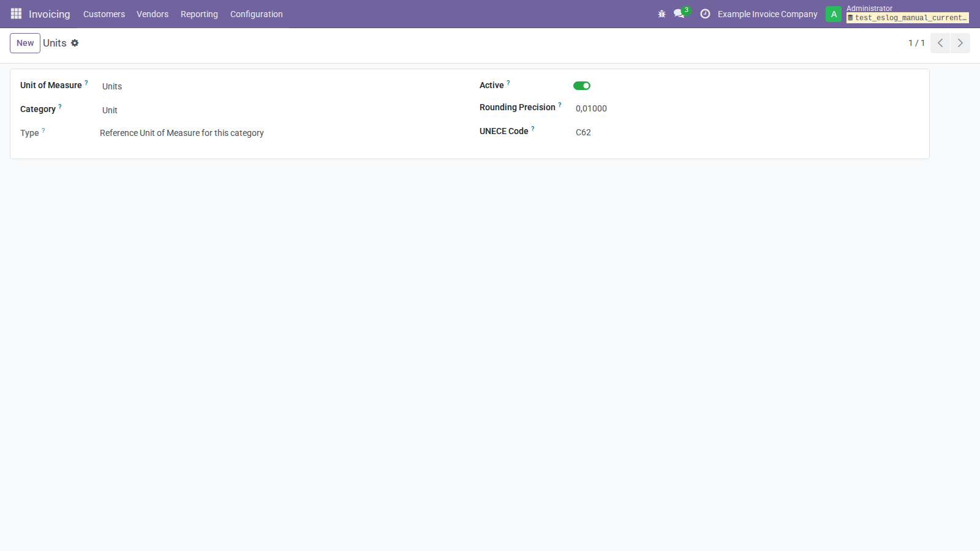Open the conversations chat icon
Screen dimensions: 980x551
click(x=679, y=14)
